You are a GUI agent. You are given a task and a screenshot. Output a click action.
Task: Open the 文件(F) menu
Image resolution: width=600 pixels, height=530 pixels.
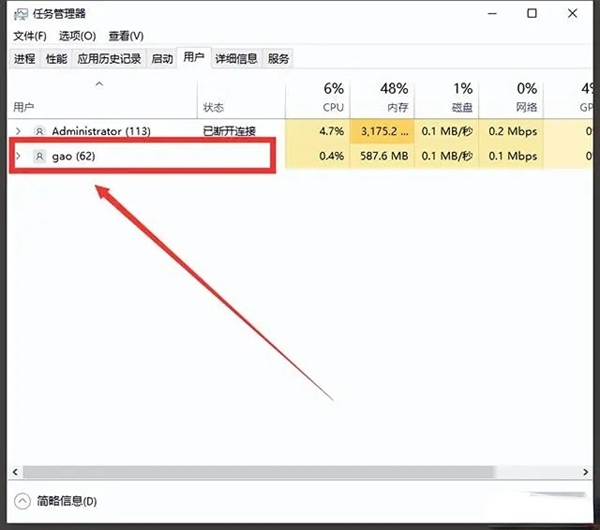point(30,36)
